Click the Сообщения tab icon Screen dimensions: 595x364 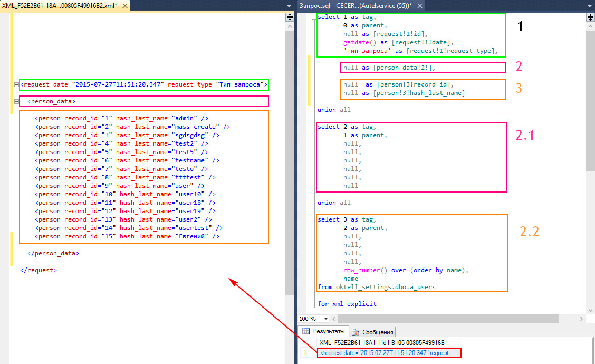click(x=356, y=332)
